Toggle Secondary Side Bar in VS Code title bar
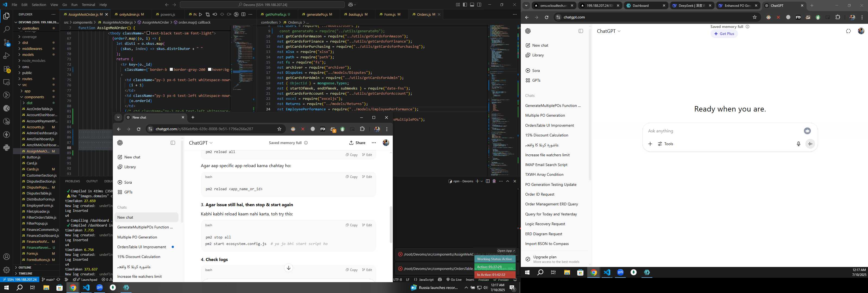868x293 pixels. point(479,5)
